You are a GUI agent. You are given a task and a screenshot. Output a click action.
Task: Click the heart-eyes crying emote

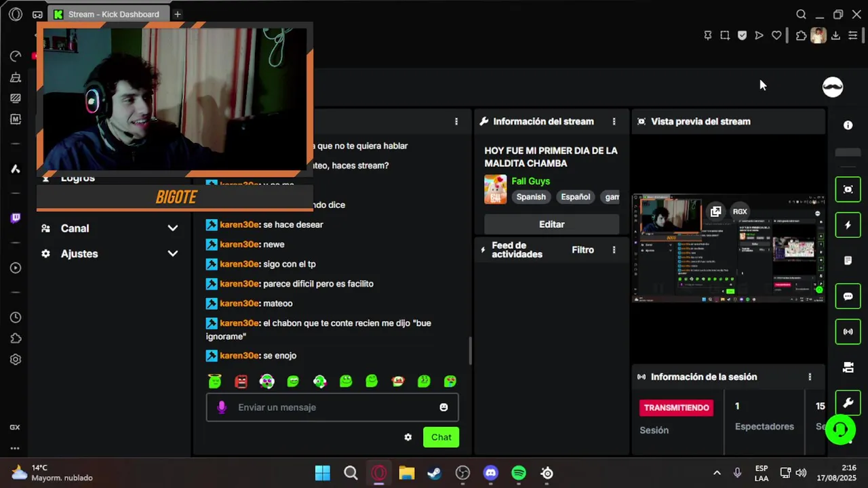(x=450, y=382)
